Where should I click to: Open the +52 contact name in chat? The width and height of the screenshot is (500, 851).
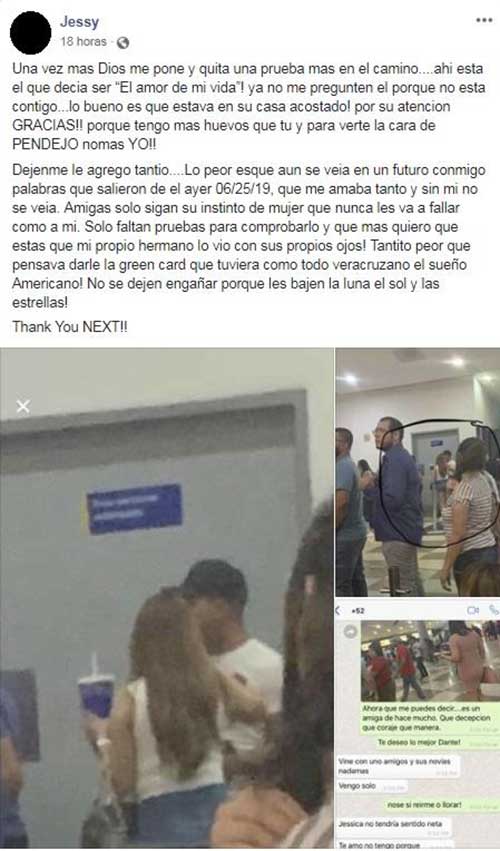tap(358, 611)
